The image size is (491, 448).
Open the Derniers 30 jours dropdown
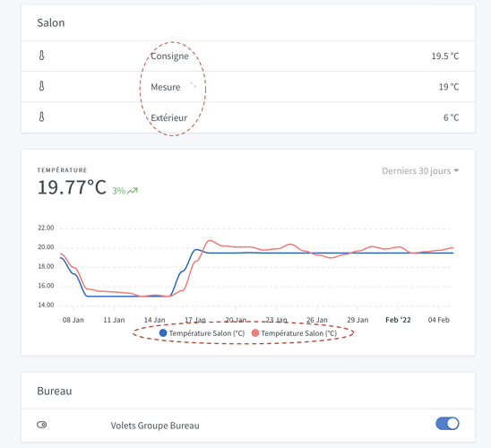pyautogui.click(x=420, y=171)
